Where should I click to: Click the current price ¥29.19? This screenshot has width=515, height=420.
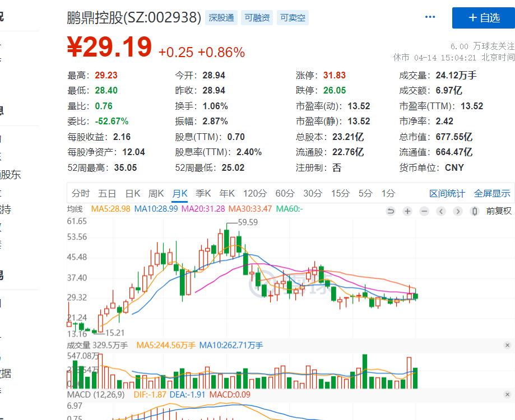(x=109, y=47)
